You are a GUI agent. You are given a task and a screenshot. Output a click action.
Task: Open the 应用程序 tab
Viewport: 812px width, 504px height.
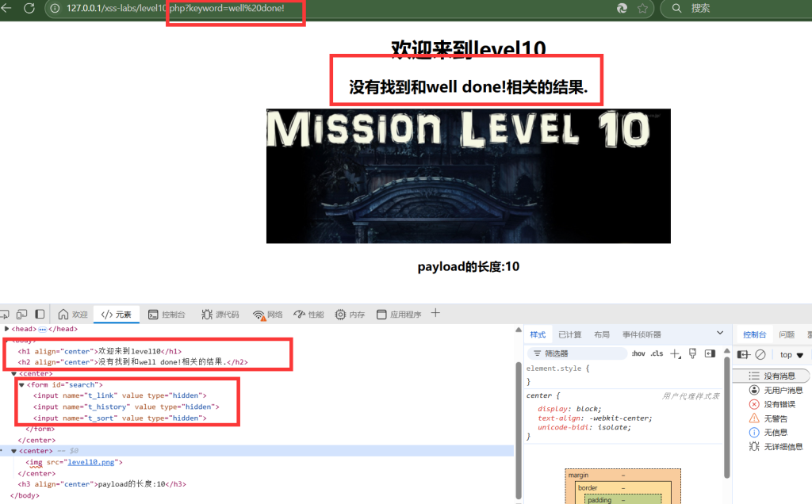click(x=399, y=314)
